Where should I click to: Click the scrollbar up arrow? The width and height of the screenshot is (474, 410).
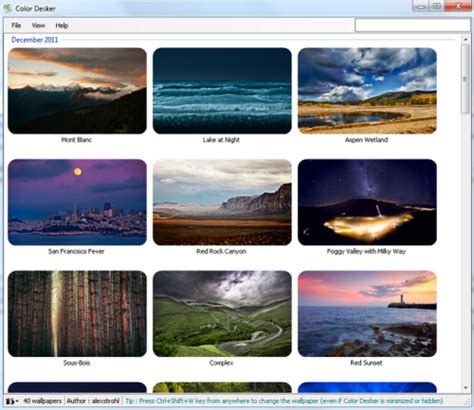coord(466,39)
